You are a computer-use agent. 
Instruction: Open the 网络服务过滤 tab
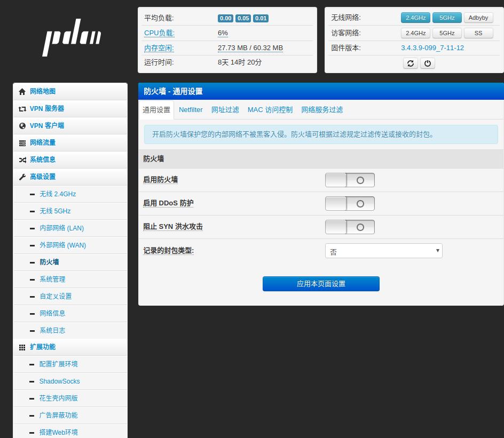click(322, 110)
